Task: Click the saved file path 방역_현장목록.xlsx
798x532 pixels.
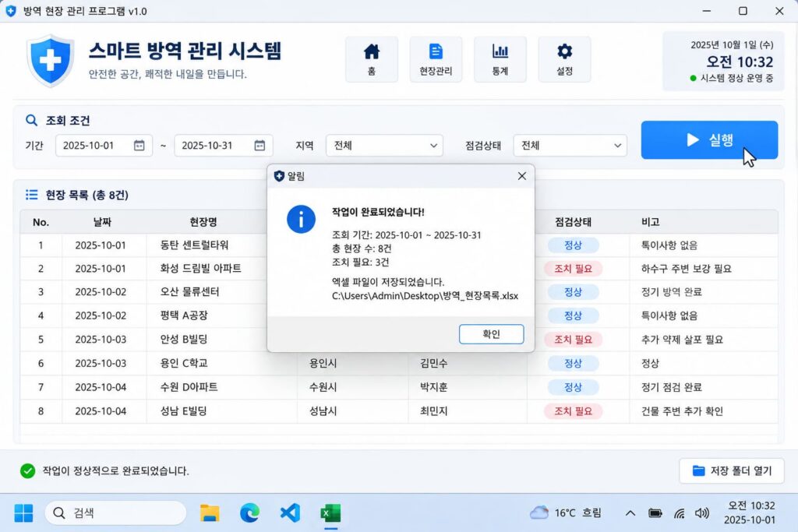Action: (425, 295)
